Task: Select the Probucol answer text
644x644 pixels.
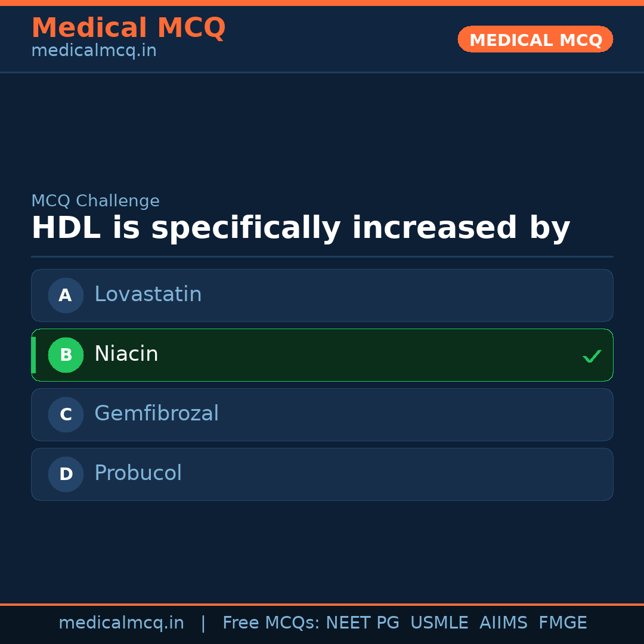Action: tap(138, 473)
